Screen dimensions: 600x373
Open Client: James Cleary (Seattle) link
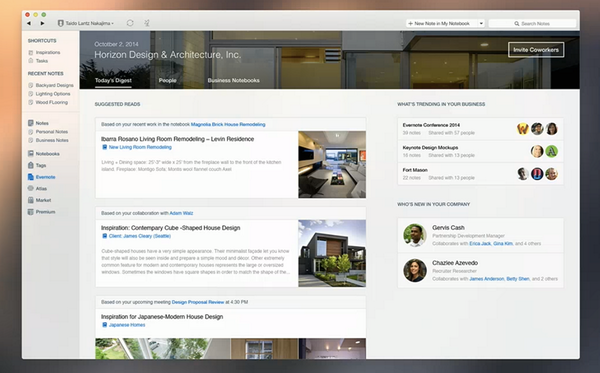pyautogui.click(x=140, y=236)
